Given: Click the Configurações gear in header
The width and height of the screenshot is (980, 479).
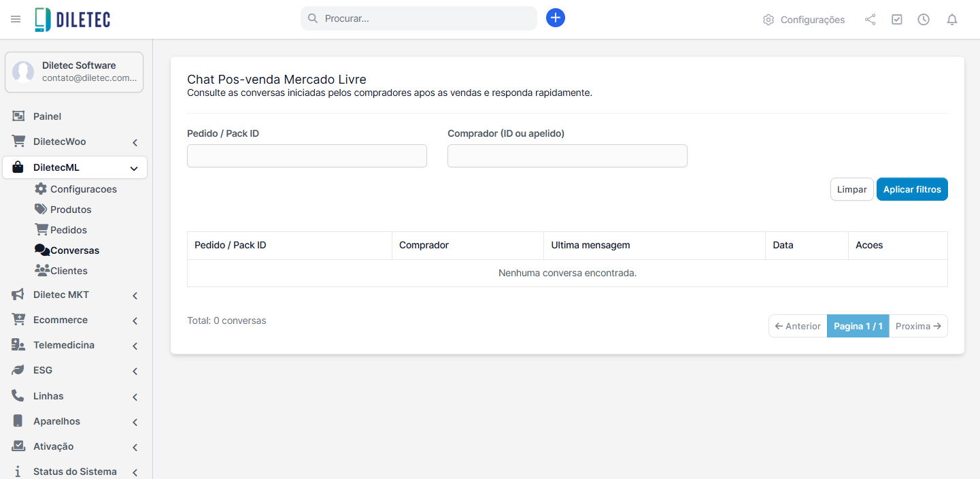Looking at the screenshot, I should point(804,20).
